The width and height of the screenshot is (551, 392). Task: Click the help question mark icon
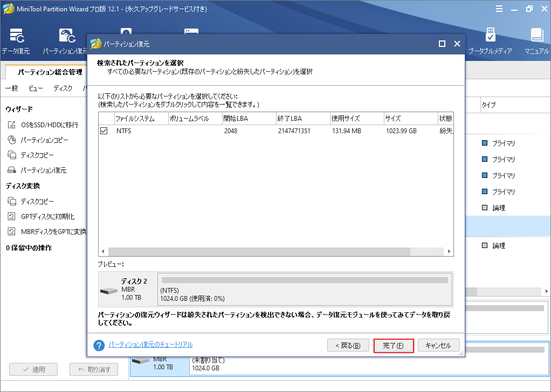tap(99, 345)
